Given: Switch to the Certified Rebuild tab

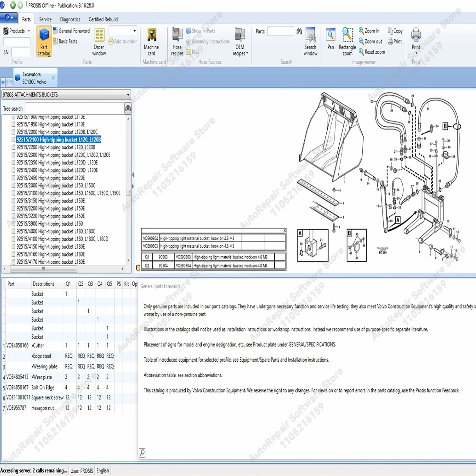Looking at the screenshot, I should pyautogui.click(x=103, y=19).
